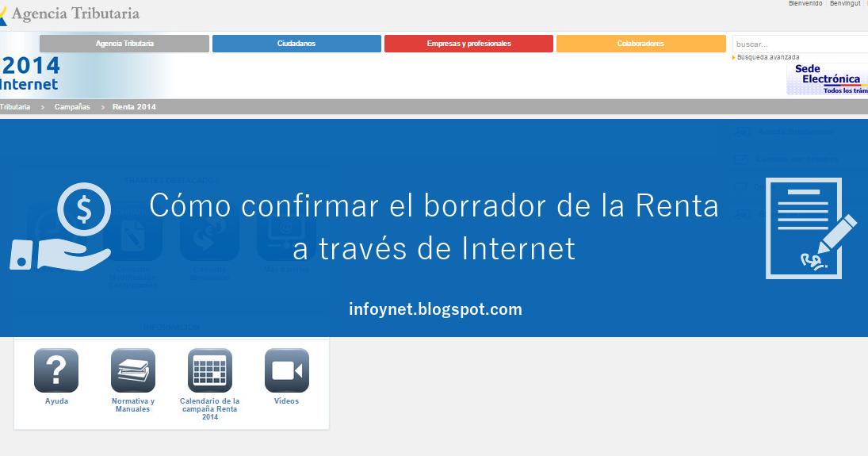
Task: Switch to the Colaboradores tab
Action: point(641,44)
